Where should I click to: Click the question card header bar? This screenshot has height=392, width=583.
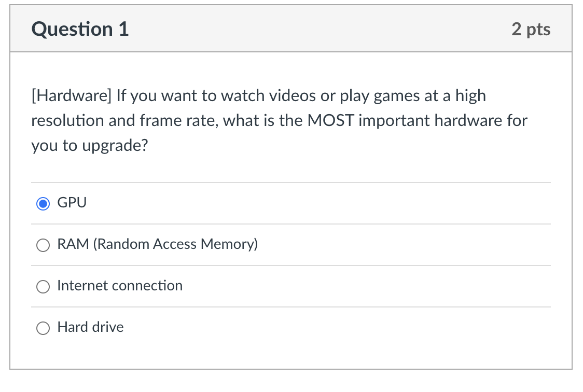pyautogui.click(x=290, y=30)
